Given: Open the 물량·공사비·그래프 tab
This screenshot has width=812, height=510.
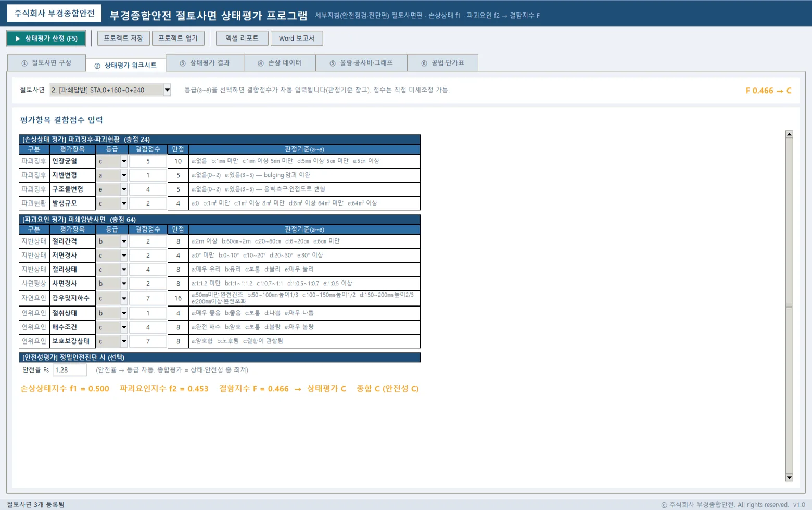Looking at the screenshot, I should click(361, 63).
